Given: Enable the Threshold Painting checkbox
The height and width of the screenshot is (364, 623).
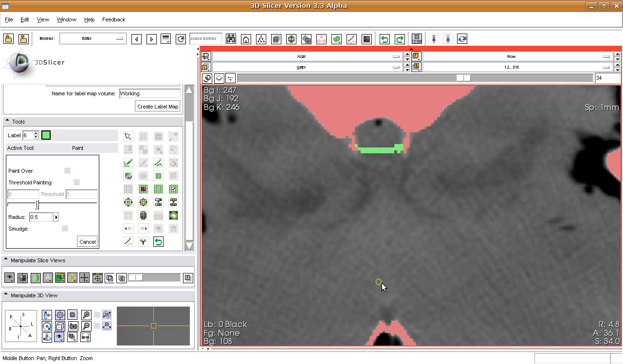Looking at the screenshot, I should tap(76, 182).
